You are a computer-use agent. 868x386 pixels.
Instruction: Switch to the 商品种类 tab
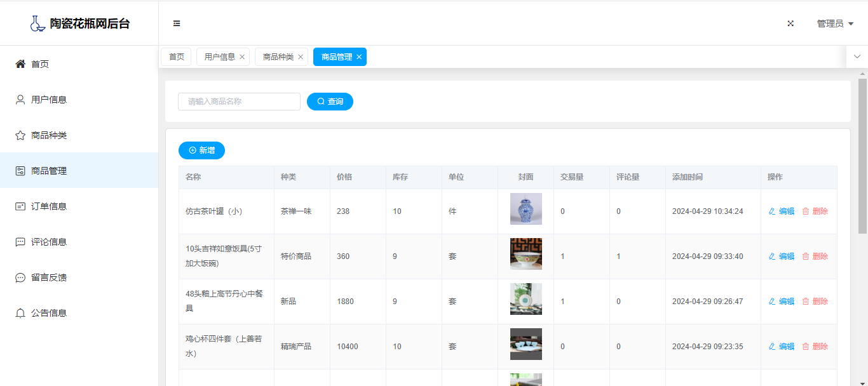pos(278,57)
